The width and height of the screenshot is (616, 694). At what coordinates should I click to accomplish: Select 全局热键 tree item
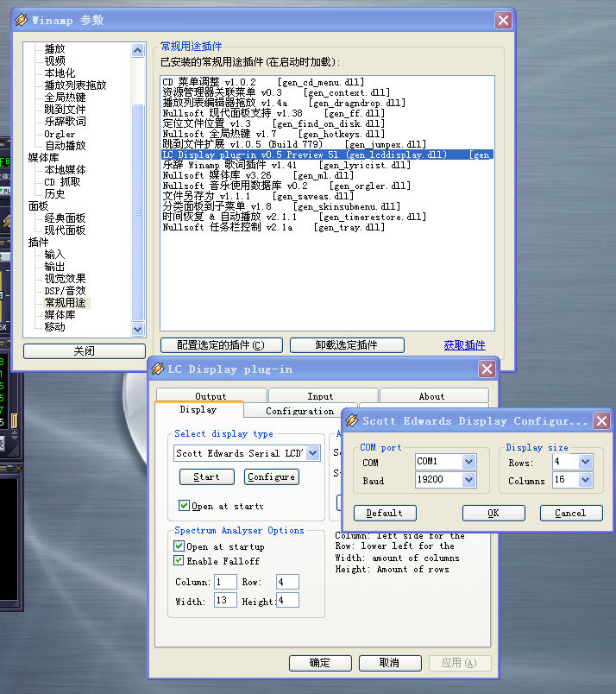[x=65, y=97]
